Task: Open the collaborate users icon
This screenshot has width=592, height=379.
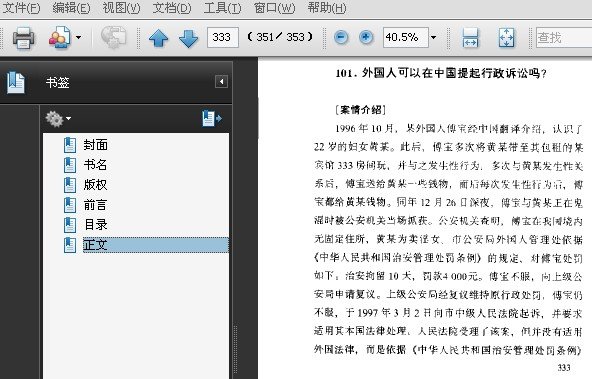Action: pos(60,37)
